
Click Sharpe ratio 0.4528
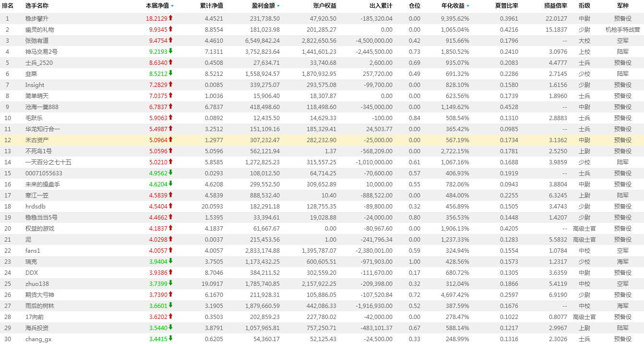pyautogui.click(x=509, y=107)
